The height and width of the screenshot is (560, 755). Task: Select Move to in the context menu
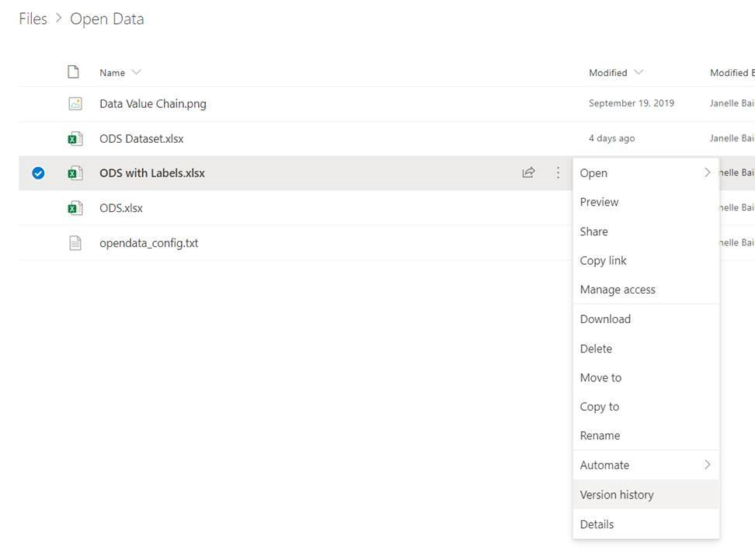[645, 377]
